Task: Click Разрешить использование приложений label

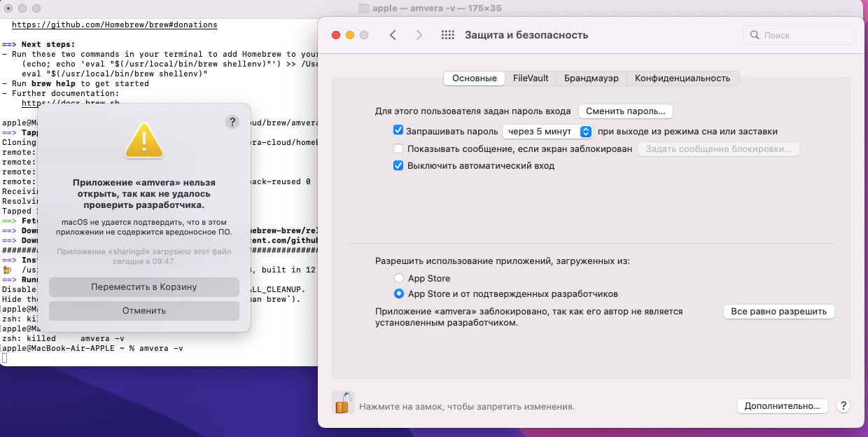Action: click(x=503, y=261)
